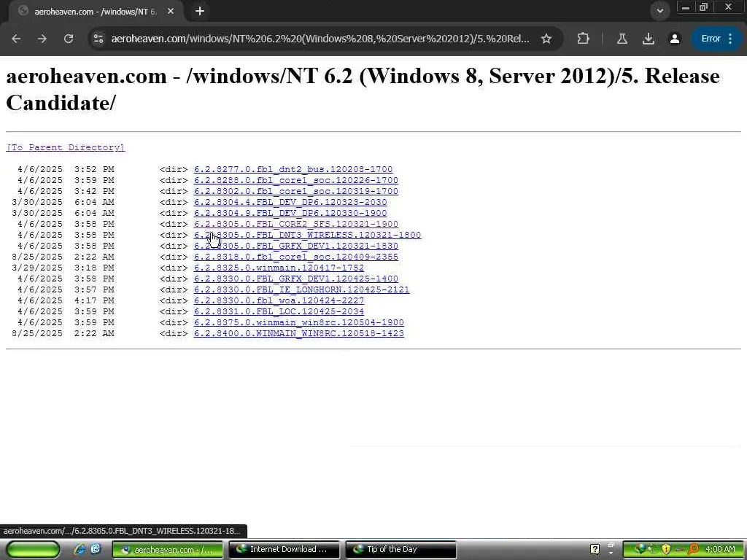The width and height of the screenshot is (747, 560).
Task: Open 6.2.8305.0.FBL_CORE2_SFS.120321-1900 directory
Action: (296, 224)
